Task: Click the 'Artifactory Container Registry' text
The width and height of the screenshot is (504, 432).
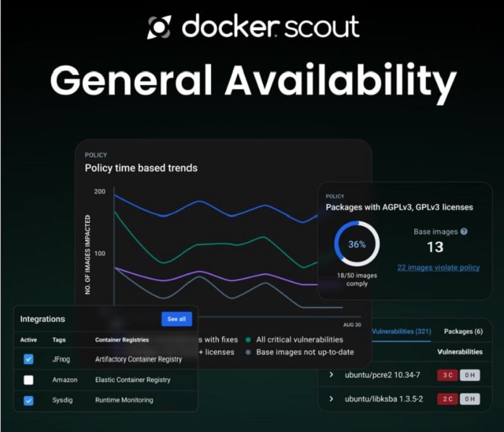Action: (139, 359)
